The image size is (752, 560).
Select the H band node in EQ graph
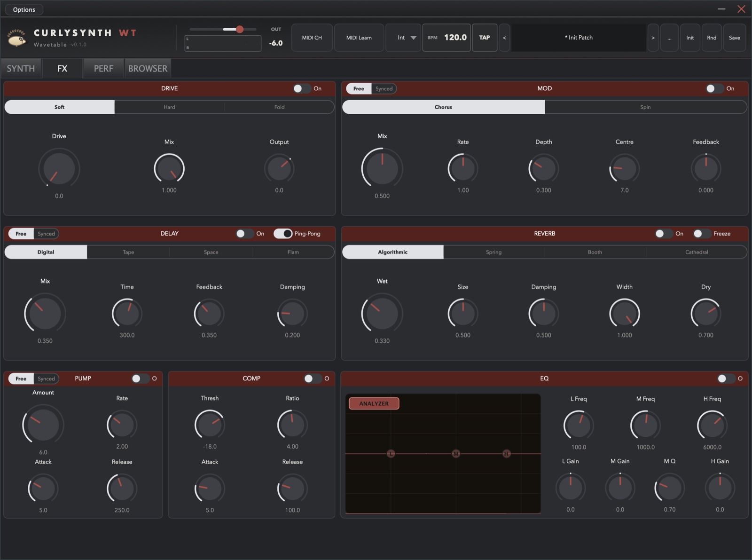click(x=506, y=454)
